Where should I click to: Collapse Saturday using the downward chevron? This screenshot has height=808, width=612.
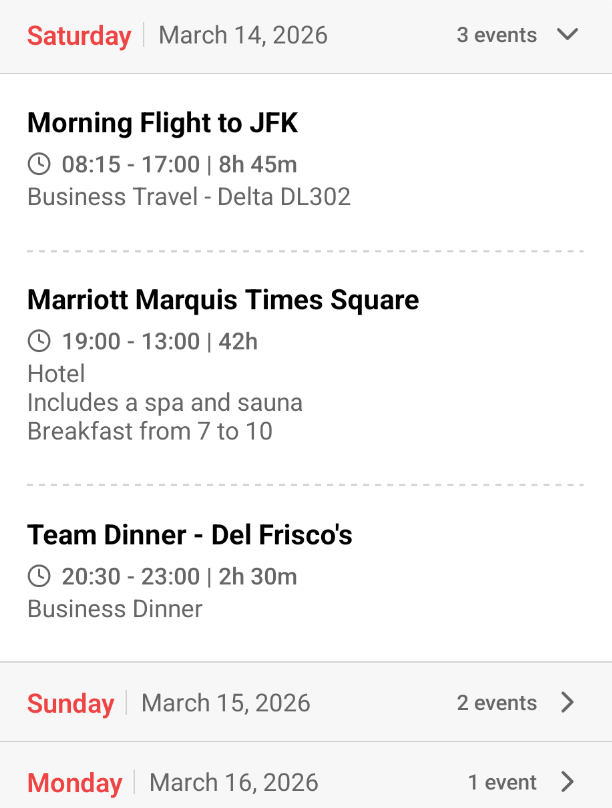[568, 34]
